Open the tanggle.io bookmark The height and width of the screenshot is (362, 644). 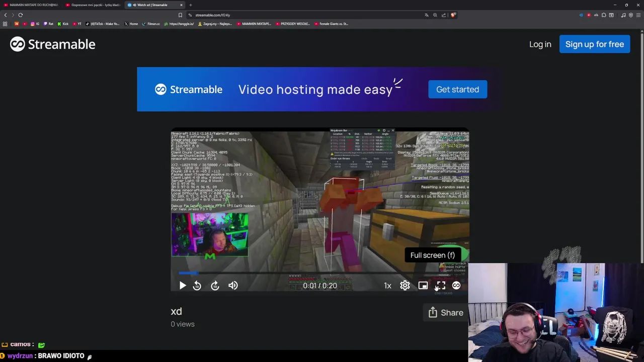point(179,24)
